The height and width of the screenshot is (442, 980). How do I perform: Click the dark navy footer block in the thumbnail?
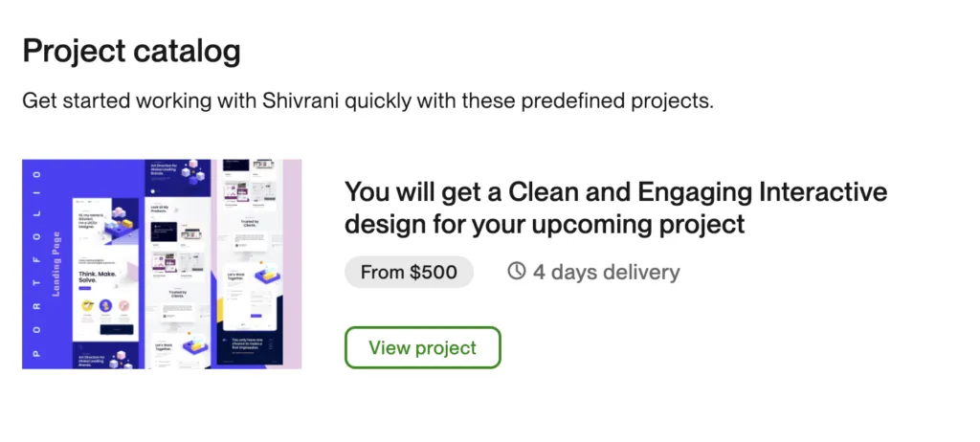coord(247,344)
